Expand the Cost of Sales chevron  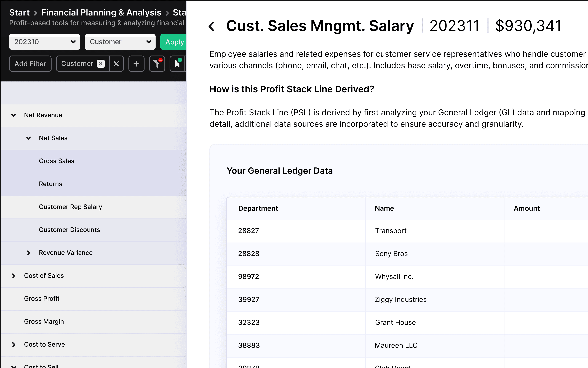point(14,276)
